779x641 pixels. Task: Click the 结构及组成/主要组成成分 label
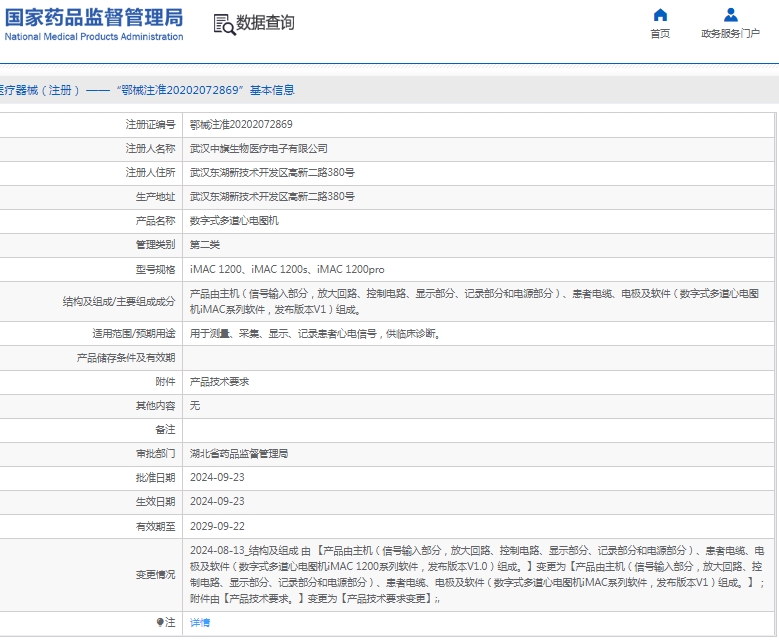click(x=119, y=302)
